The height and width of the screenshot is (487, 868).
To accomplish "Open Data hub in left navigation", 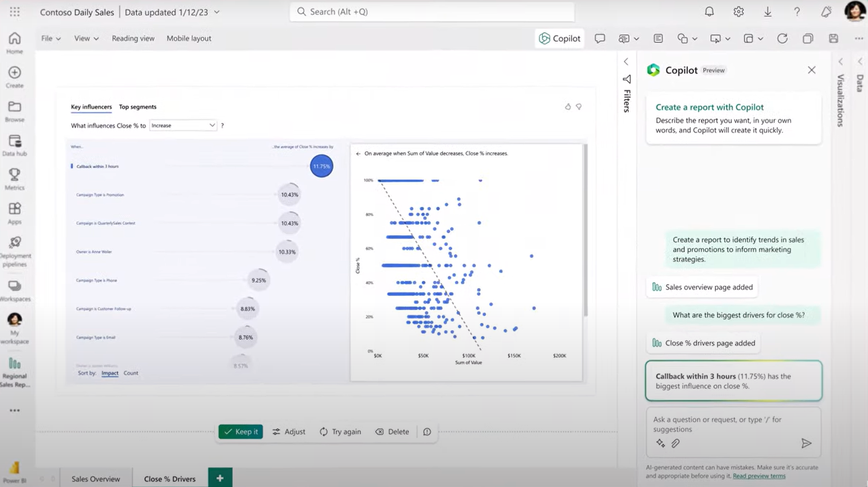I will [15, 145].
